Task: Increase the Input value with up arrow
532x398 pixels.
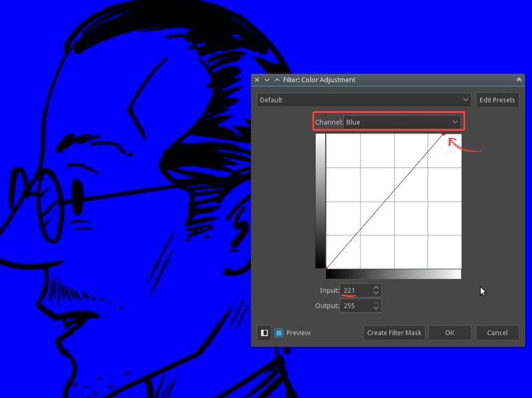Action: pos(376,287)
